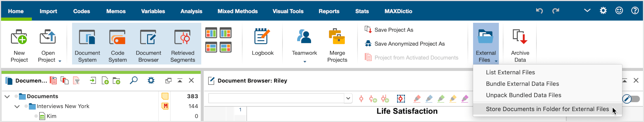This screenshot has width=644, height=122.
Task: Expand the Open Project dropdown arrow
Action: click(x=60, y=61)
